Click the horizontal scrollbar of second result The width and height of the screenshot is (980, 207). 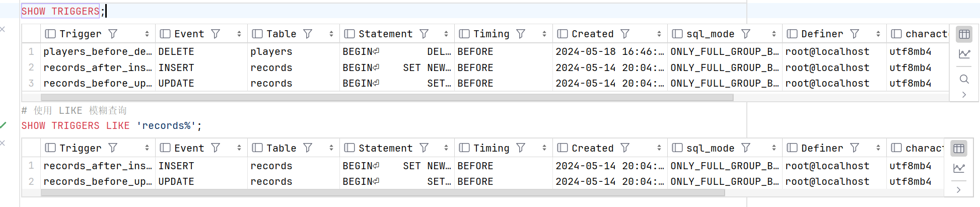click(x=383, y=193)
